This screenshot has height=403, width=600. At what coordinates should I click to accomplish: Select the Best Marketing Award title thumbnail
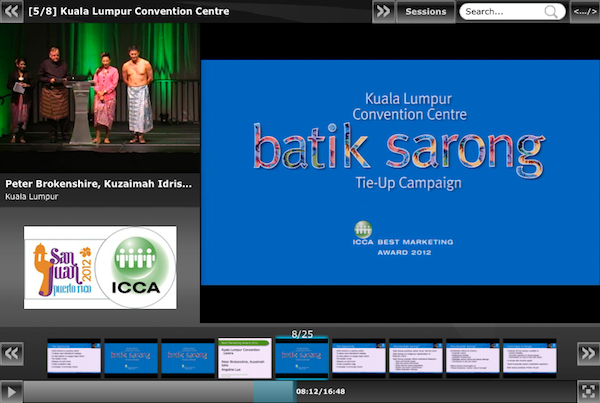pos(245,358)
